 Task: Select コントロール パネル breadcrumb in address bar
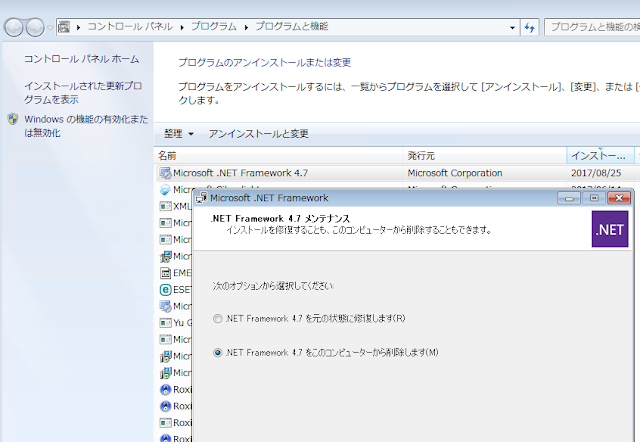[x=130, y=27]
